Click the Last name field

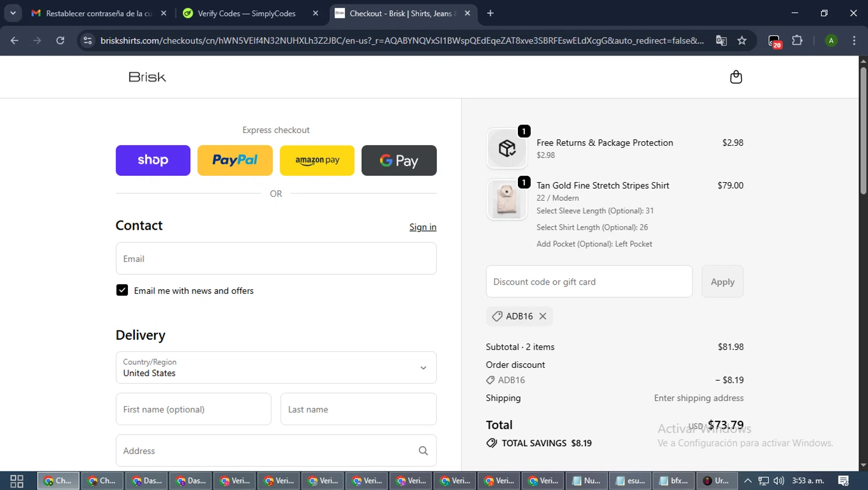359,409
